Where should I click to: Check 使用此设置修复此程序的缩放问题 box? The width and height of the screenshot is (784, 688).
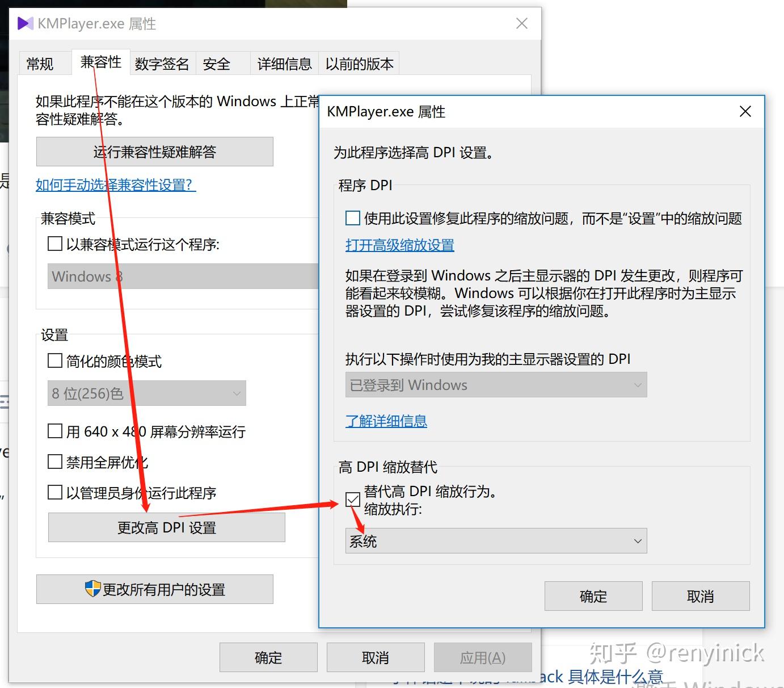(x=353, y=218)
